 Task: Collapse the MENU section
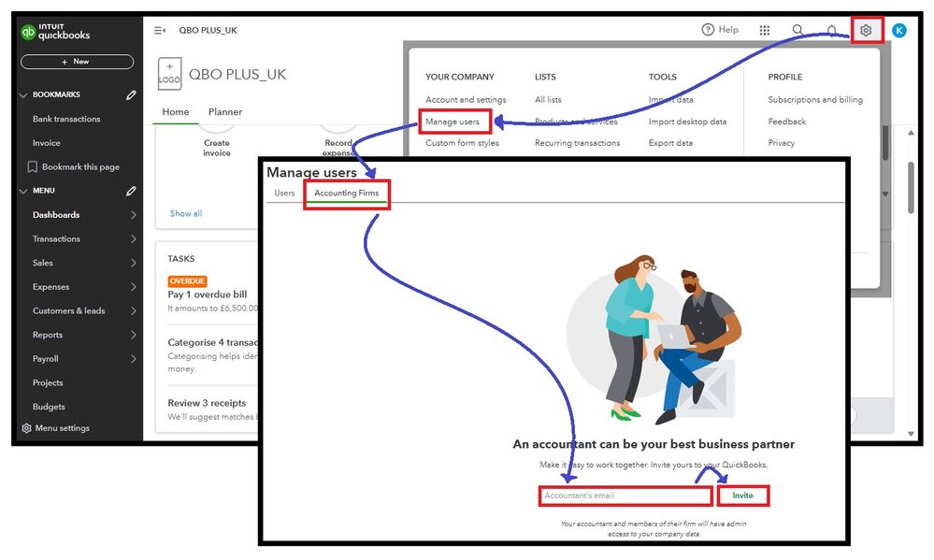[x=23, y=191]
